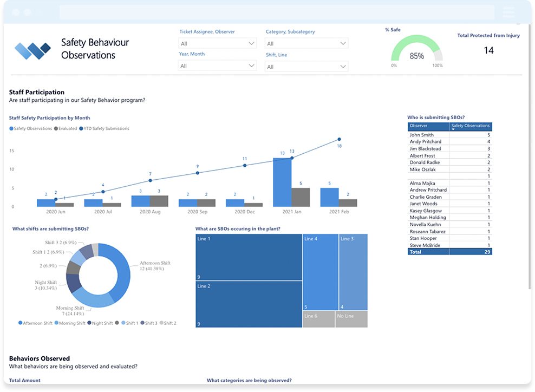The image size is (535, 392).
Task: Open the blurred hamburger menu icon
Action: (508, 12)
